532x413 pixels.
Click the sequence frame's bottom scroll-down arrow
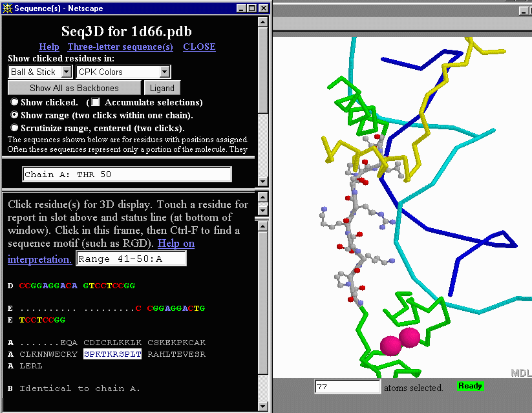click(x=262, y=407)
